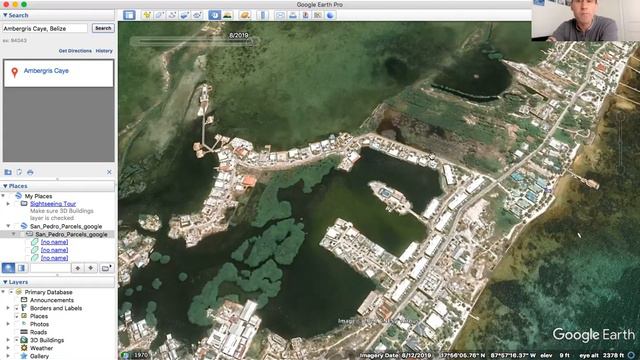Click the Places panel filter text field

pos(50,268)
